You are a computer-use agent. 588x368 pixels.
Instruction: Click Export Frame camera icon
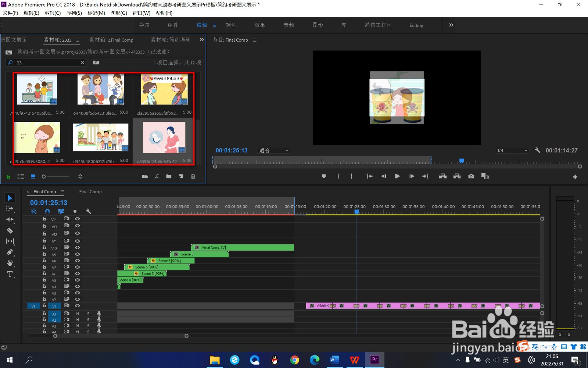click(471, 176)
